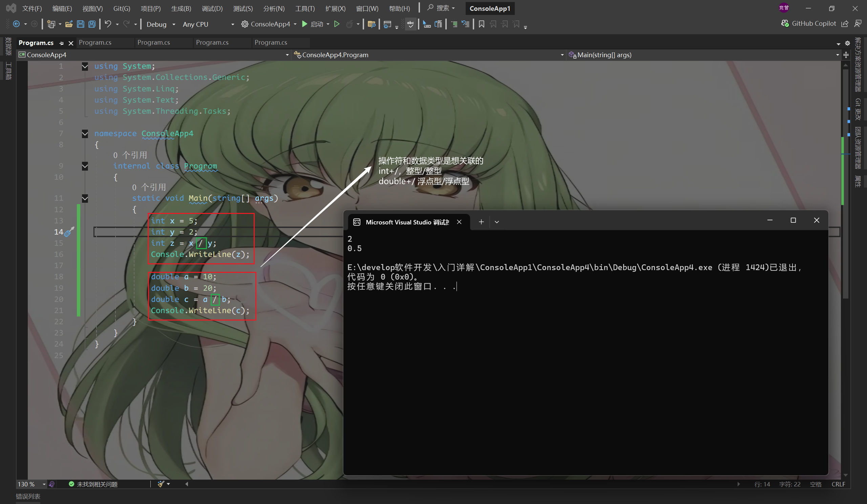Collapse the Main method block
Screen dimensions: 867x504
point(85,198)
